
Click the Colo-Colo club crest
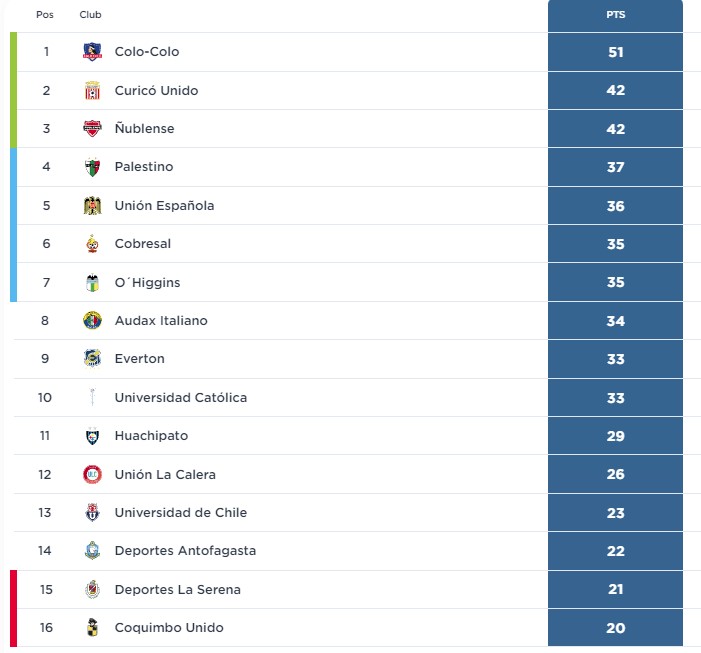pyautogui.click(x=93, y=52)
